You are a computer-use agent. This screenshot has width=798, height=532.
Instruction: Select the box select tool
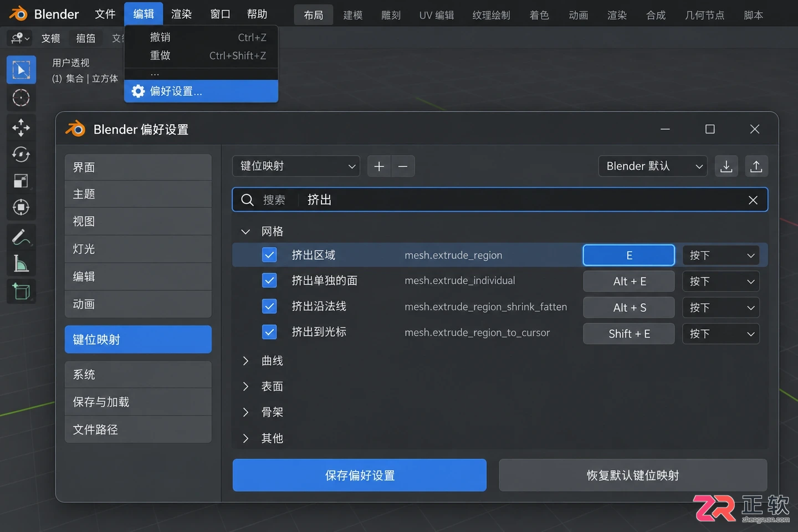[x=21, y=70]
